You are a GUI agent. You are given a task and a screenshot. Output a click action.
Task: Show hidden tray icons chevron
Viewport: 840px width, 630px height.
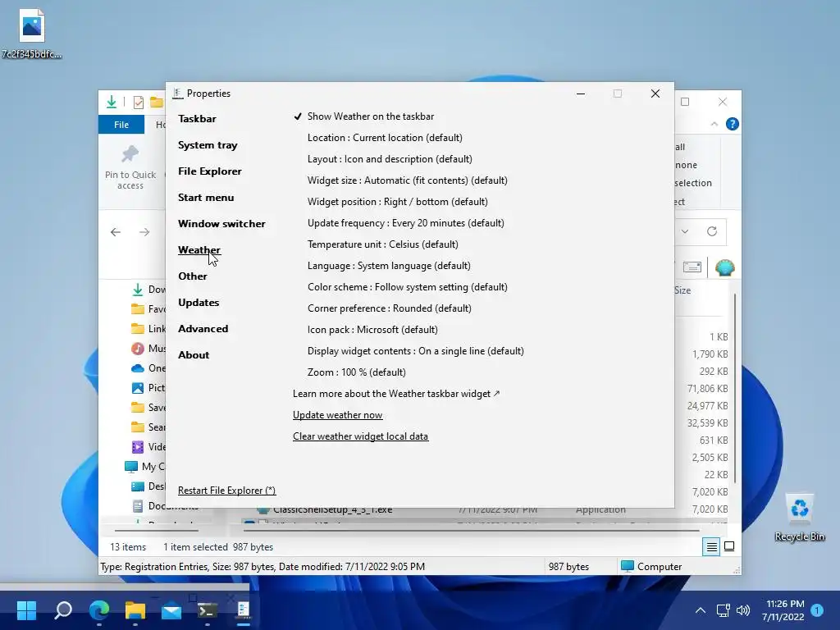coord(701,610)
